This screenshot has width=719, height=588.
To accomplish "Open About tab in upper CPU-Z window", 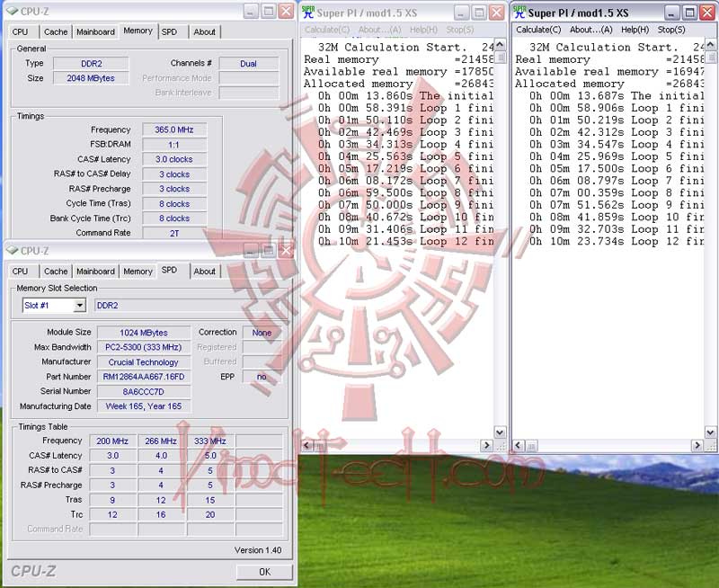I will (x=204, y=31).
